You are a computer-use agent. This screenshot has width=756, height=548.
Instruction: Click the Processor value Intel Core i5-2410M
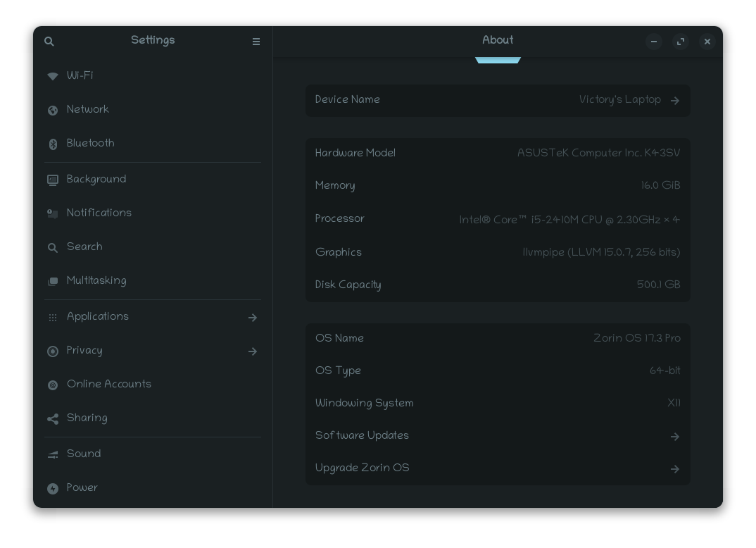569,220
